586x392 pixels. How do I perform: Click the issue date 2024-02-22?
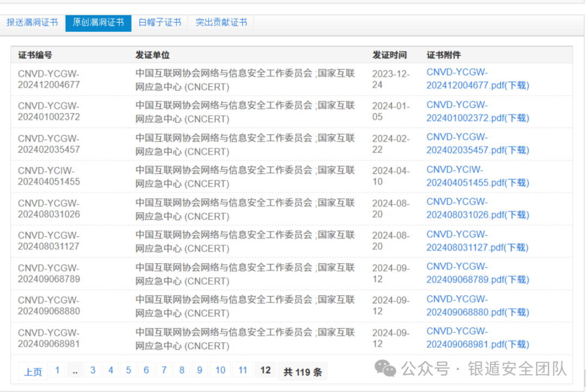[x=391, y=144]
